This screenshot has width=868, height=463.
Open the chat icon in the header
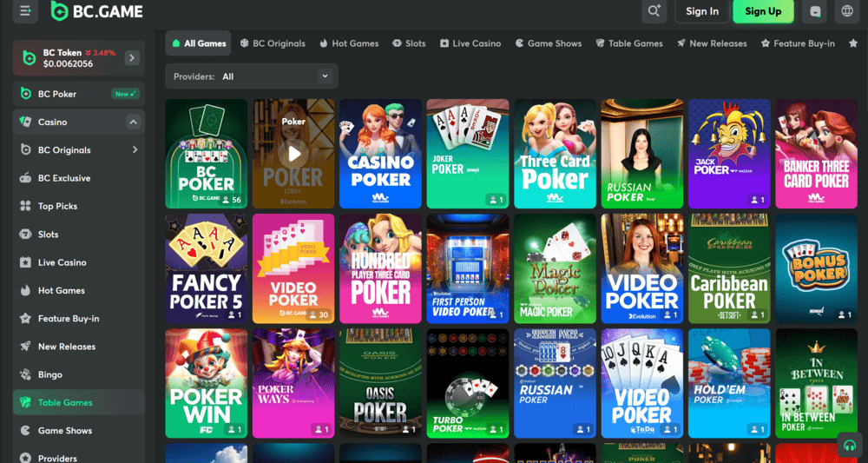[x=814, y=11]
